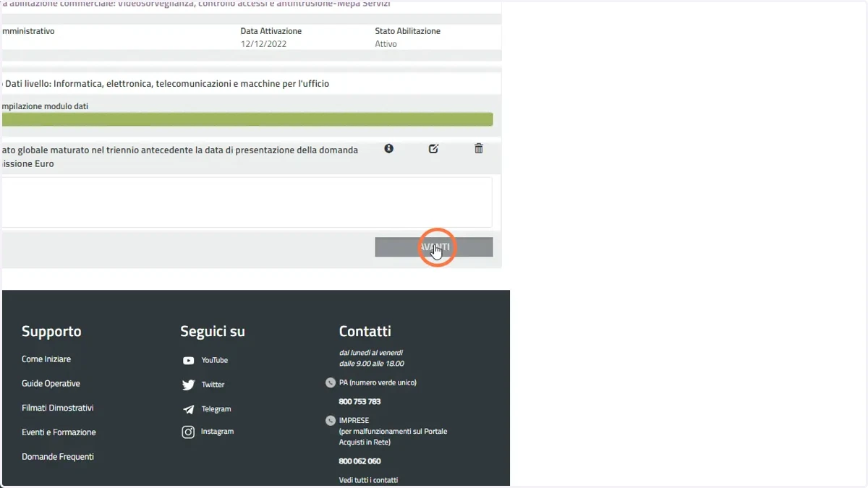The height and width of the screenshot is (488, 868).
Task: Click the info icon beside fatturato globale row
Action: tap(389, 148)
